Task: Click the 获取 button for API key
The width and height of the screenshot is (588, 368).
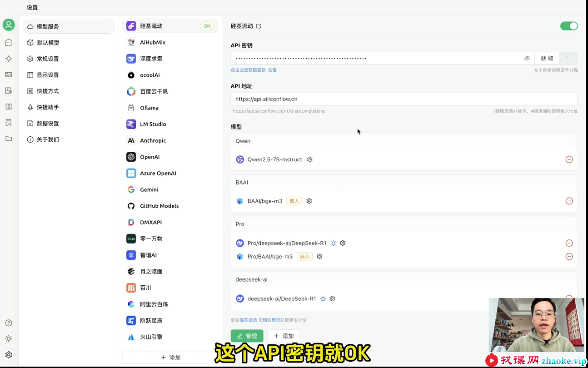Action: tap(547, 58)
